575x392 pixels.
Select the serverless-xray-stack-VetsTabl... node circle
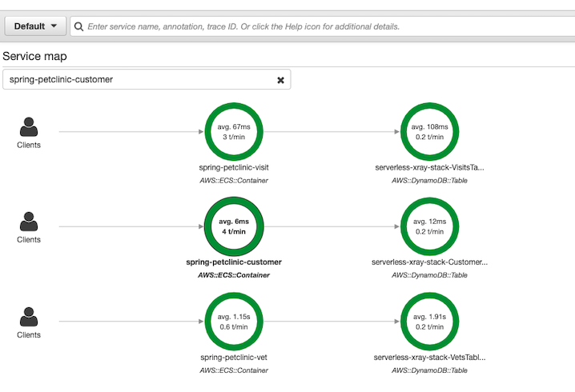click(x=430, y=322)
